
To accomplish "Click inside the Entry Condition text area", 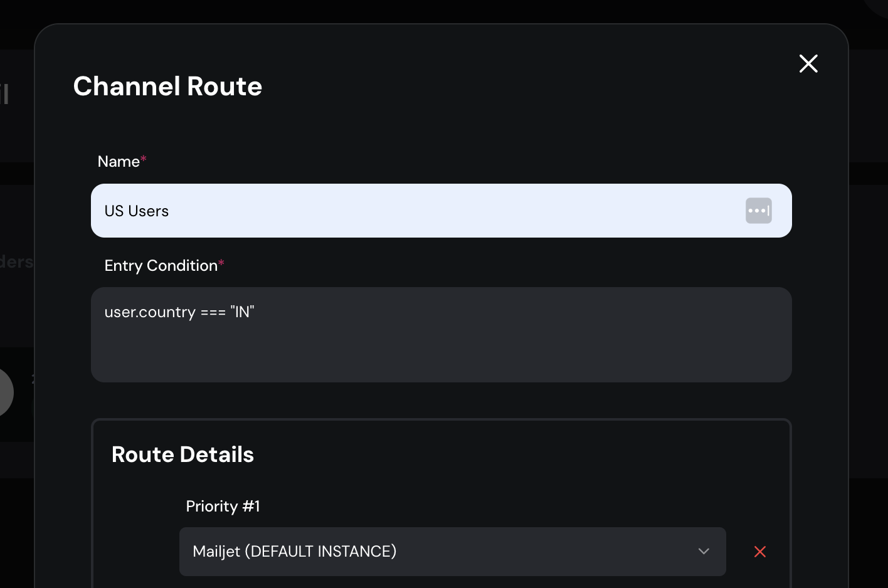I will [441, 335].
